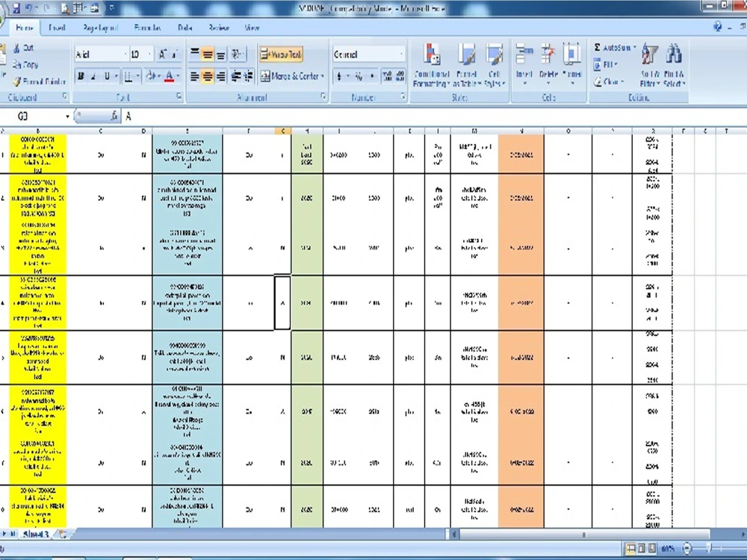Set Bottom Align vertical alignment
Image resolution: width=747 pixels, height=560 pixels.
pyautogui.click(x=220, y=55)
